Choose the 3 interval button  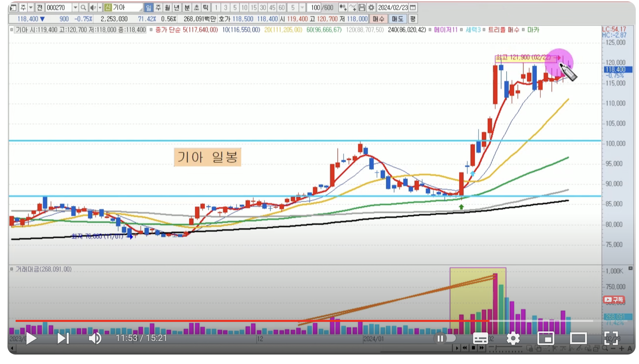(x=225, y=7)
